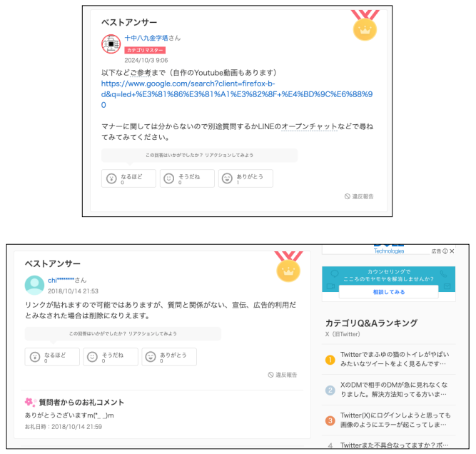React なるほど on the top answer
The image size is (476, 454).
[128, 178]
